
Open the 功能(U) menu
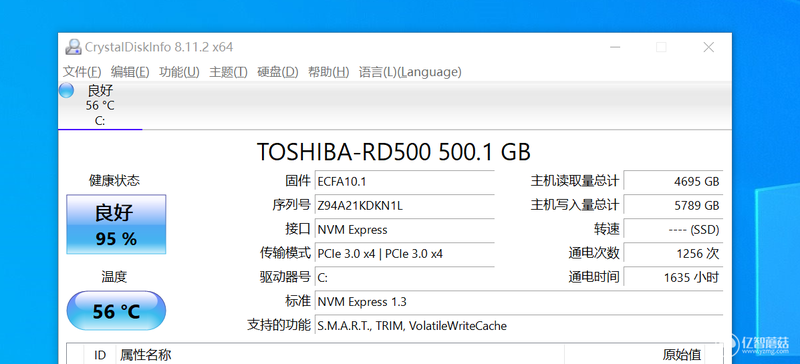(179, 72)
